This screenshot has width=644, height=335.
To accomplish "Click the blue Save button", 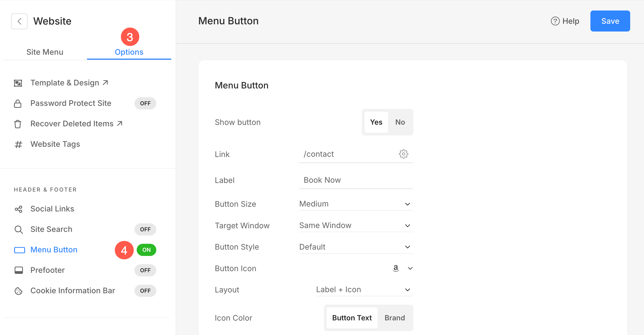I will (610, 21).
